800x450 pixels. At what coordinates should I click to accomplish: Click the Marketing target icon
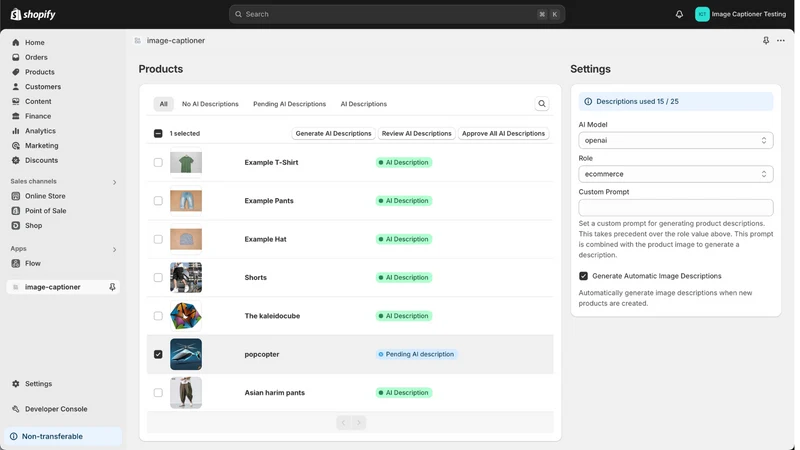[16, 145]
